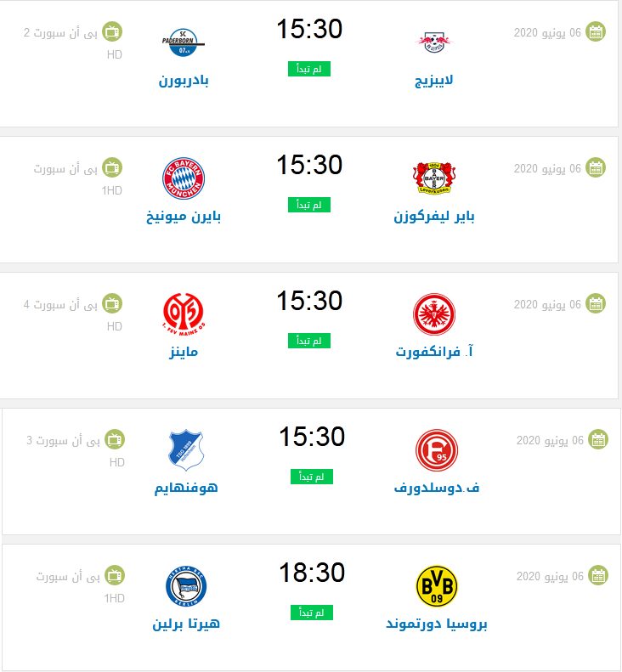Click the calendar icon in Frankfurt match row
The image size is (622, 672).
coord(597,303)
